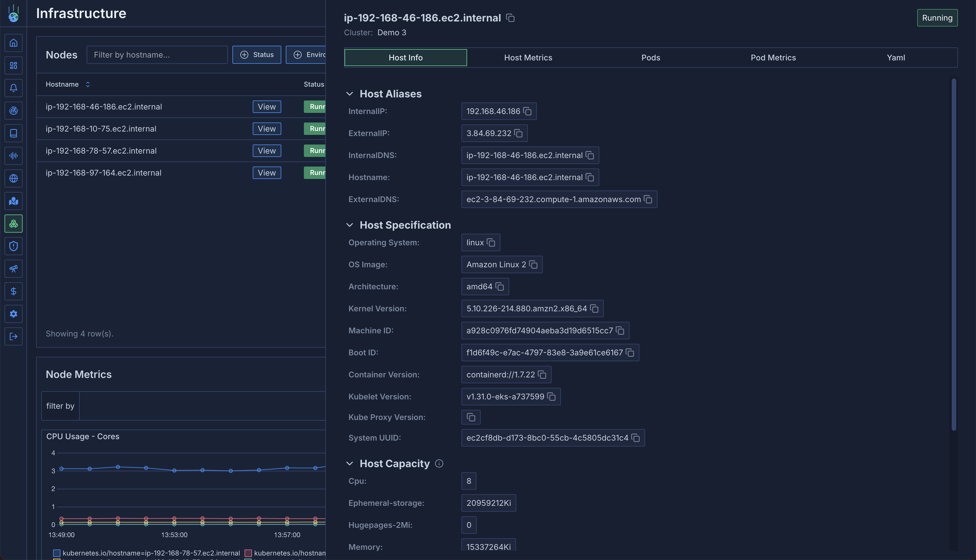
Task: Copy the Kernel Version string
Action: [x=594, y=309]
